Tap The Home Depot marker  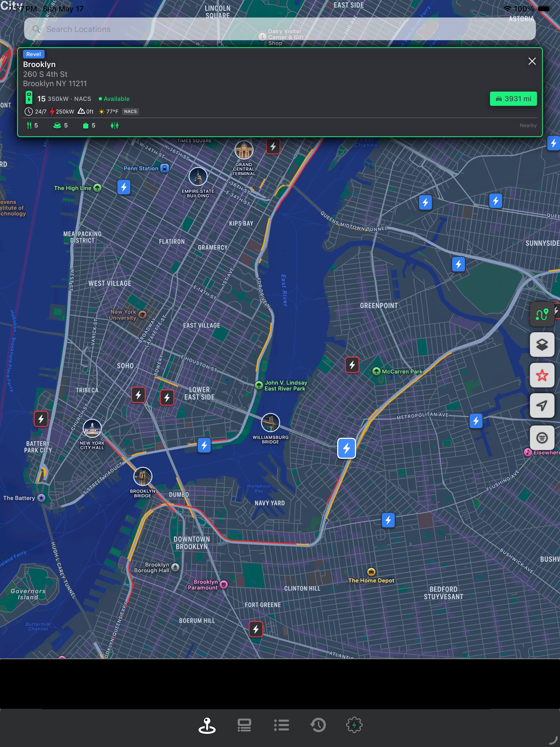[x=371, y=572]
